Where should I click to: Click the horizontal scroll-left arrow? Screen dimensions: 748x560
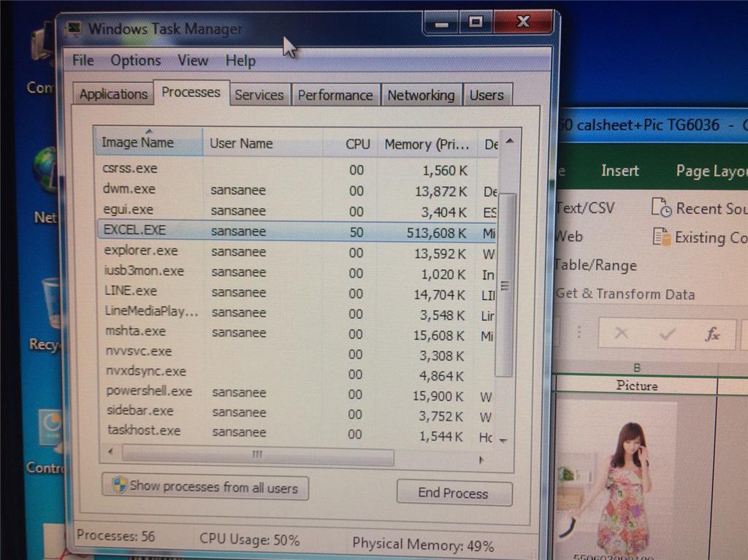click(111, 451)
